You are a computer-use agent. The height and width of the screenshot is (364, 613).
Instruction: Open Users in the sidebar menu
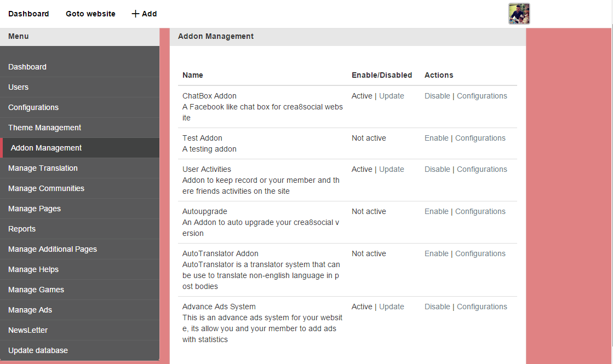(x=80, y=87)
